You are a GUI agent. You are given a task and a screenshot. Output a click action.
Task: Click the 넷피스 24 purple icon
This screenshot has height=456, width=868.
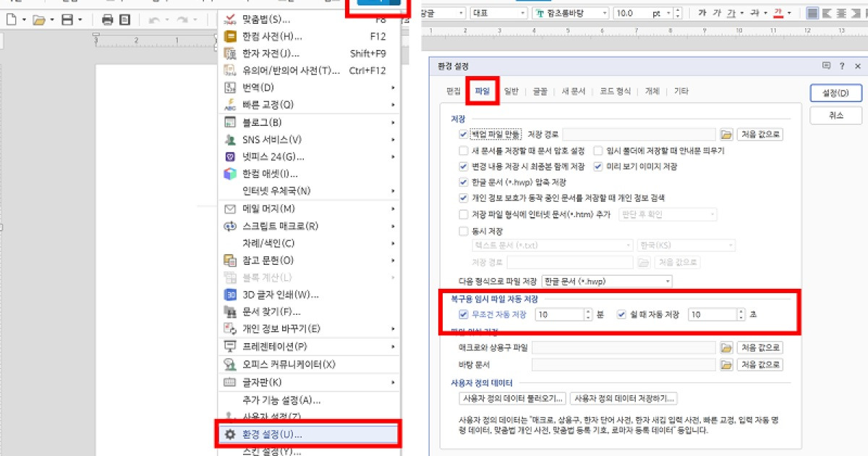point(231,157)
